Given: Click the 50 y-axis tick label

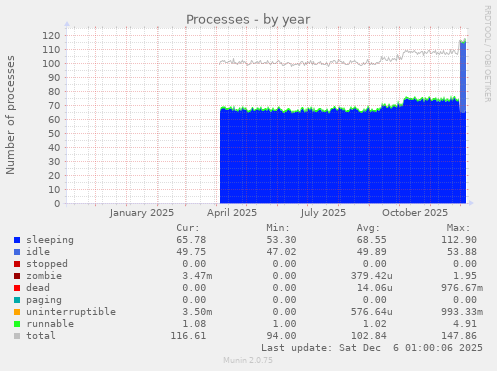Looking at the screenshot, I should tap(55, 134).
